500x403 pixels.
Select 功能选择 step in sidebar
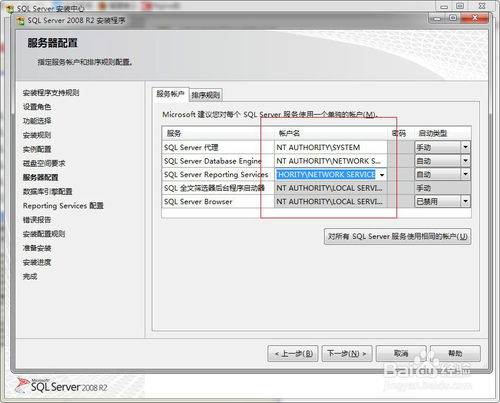click(x=37, y=121)
